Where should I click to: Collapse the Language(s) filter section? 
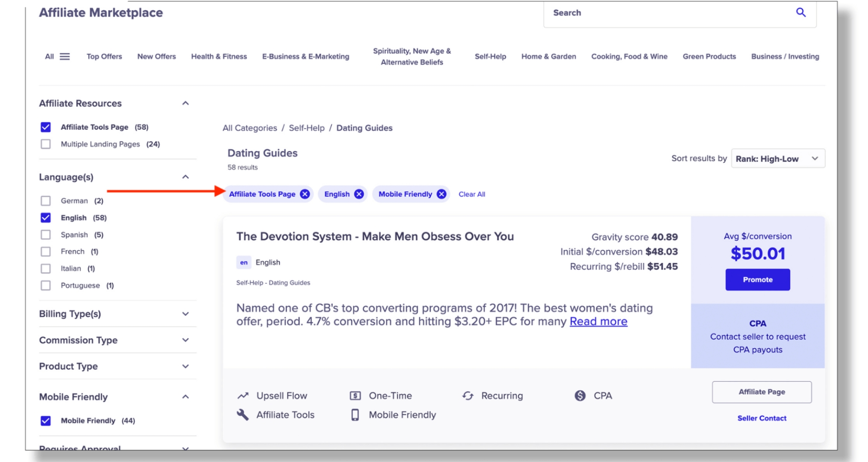185,177
